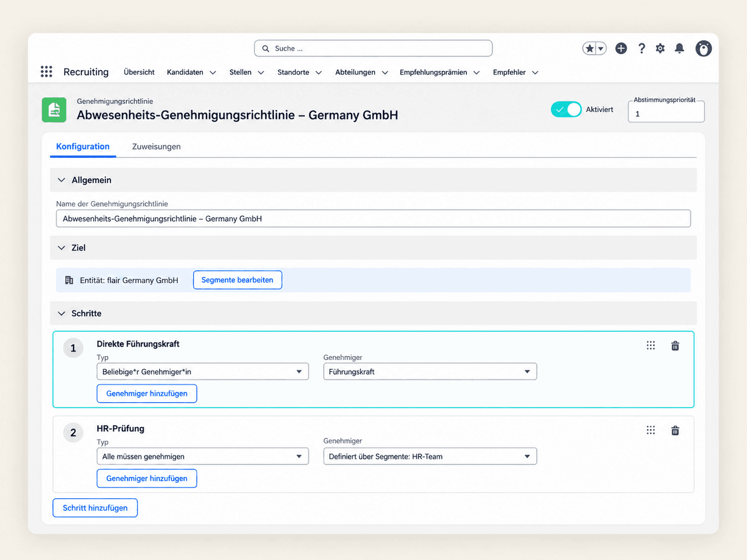747x560 pixels.
Task: Click Segmente bearbeiten button
Action: point(237,280)
